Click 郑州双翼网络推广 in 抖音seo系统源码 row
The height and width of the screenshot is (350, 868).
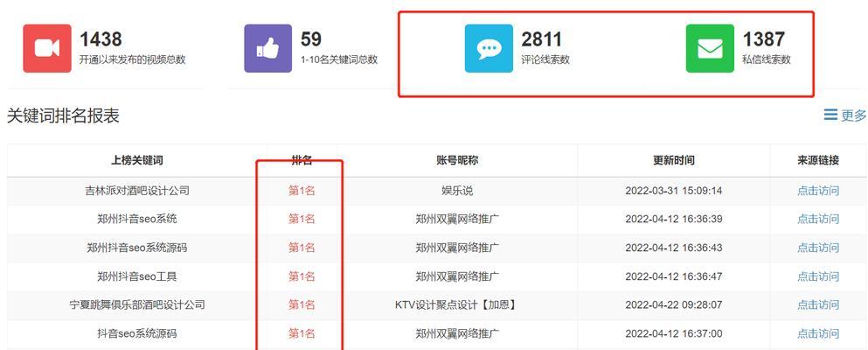(458, 333)
